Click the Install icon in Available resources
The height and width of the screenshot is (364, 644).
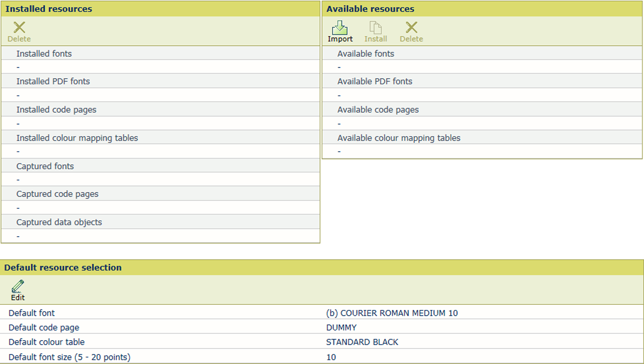click(375, 32)
